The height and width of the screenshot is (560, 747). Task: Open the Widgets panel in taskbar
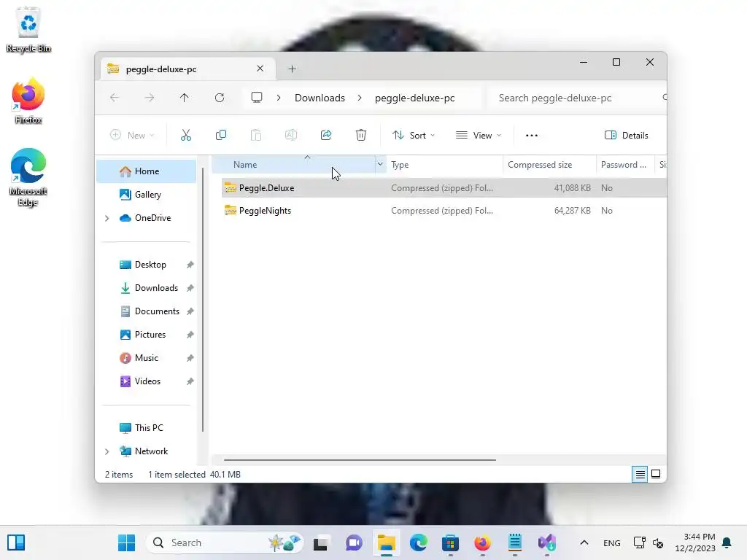[x=16, y=542]
